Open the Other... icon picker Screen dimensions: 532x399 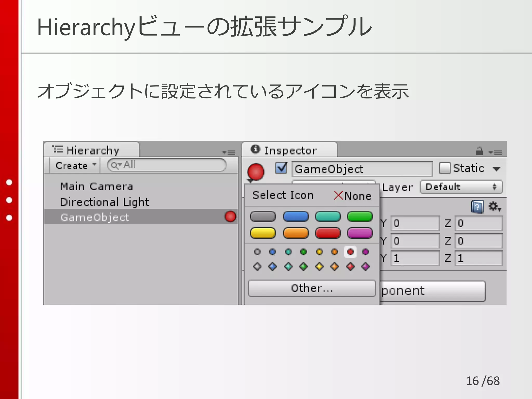tap(312, 288)
